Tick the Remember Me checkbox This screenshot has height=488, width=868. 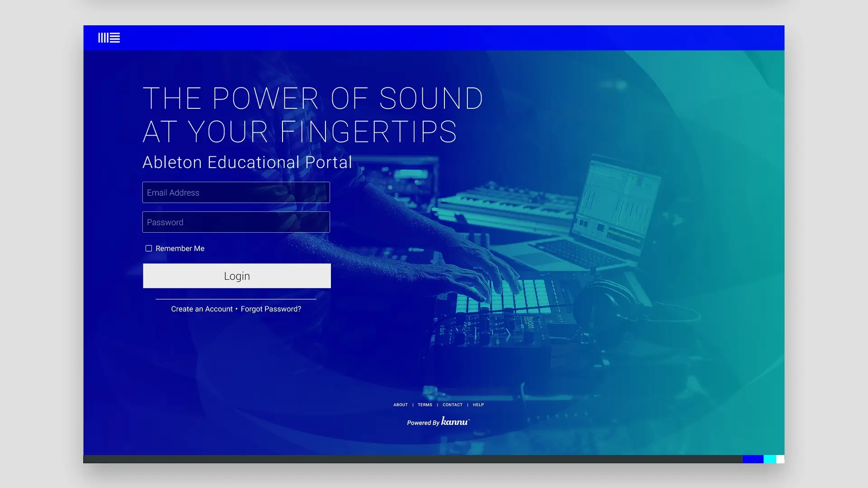coord(149,249)
